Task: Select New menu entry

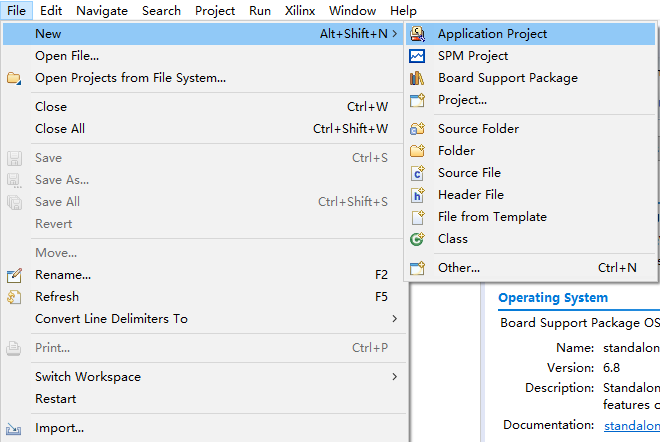Action: click(x=203, y=34)
